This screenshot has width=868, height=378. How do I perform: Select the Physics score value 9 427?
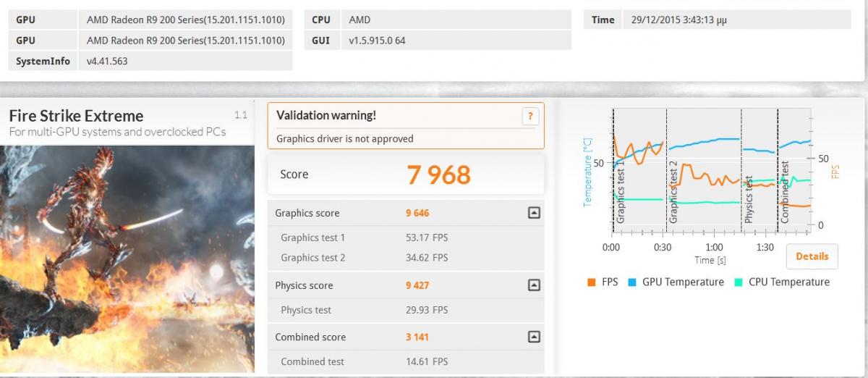417,285
